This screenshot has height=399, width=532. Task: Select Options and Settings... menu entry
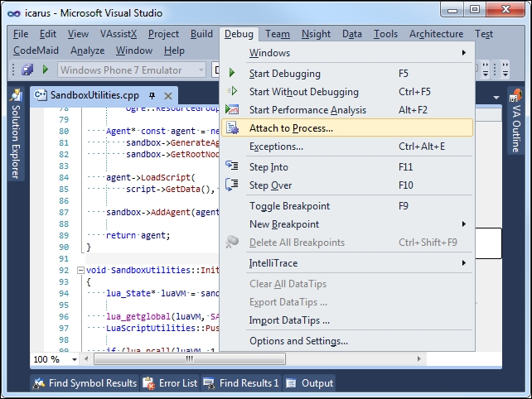pos(347,341)
